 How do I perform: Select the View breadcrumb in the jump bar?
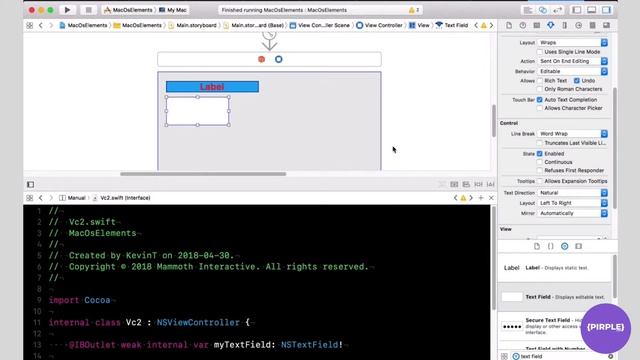(419, 25)
